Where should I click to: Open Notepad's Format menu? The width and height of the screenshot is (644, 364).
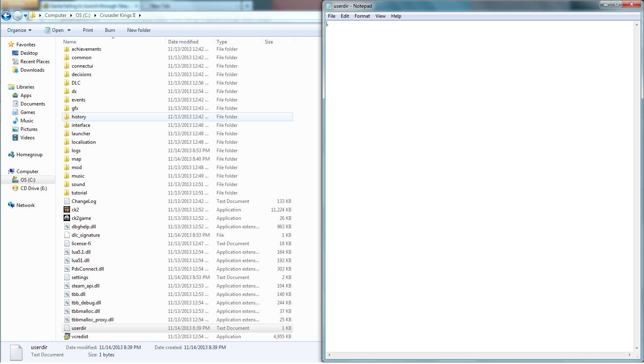pyautogui.click(x=362, y=16)
